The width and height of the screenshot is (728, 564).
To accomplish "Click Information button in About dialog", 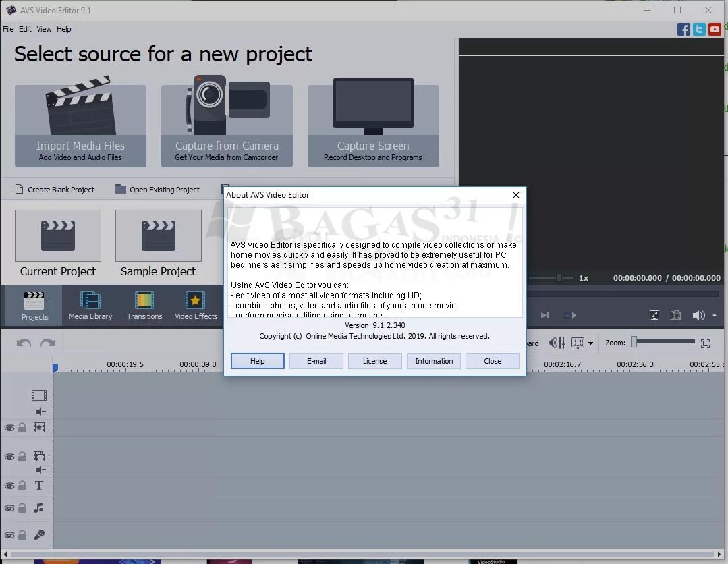I will coord(434,361).
